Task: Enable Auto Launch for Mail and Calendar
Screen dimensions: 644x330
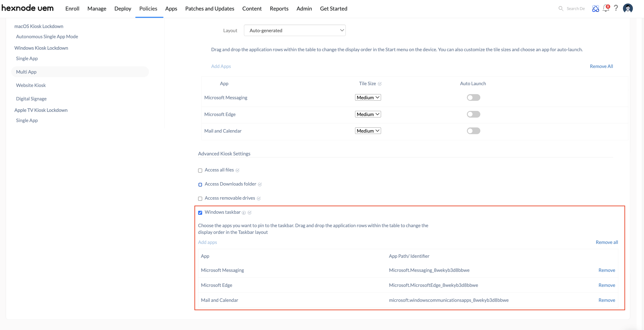Action: tap(474, 131)
